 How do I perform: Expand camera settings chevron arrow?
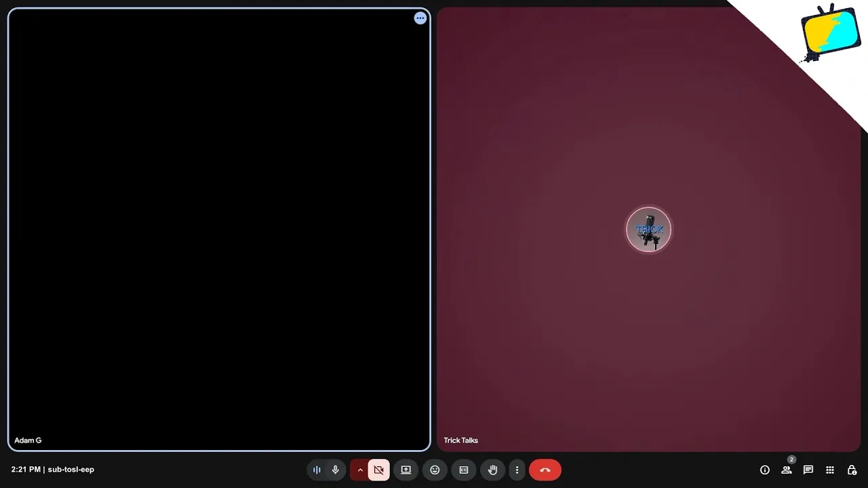[360, 470]
